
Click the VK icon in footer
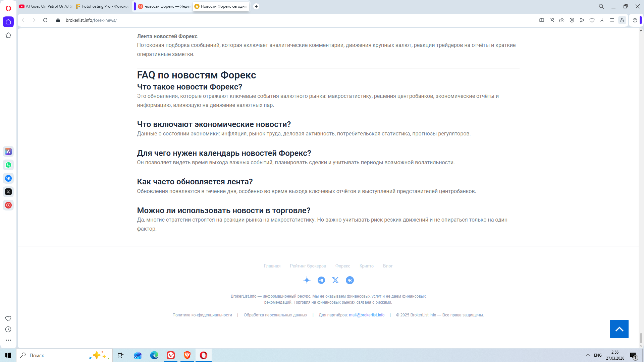350,280
